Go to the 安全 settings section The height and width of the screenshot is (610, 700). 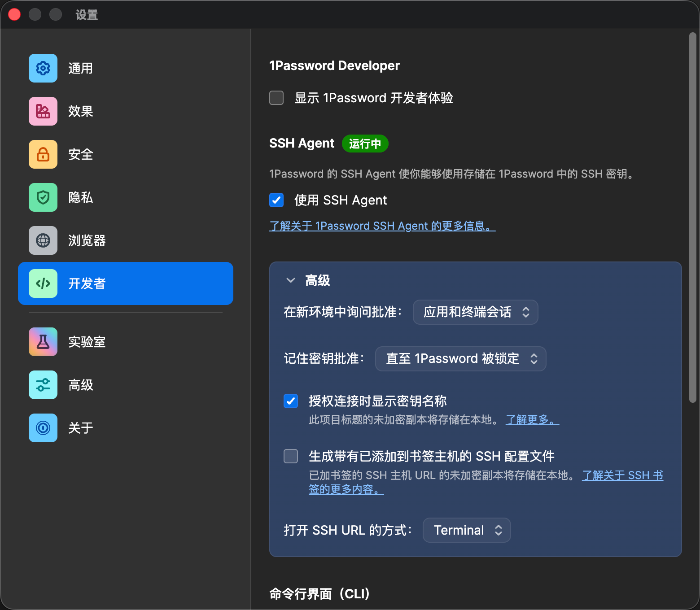pyautogui.click(x=126, y=154)
